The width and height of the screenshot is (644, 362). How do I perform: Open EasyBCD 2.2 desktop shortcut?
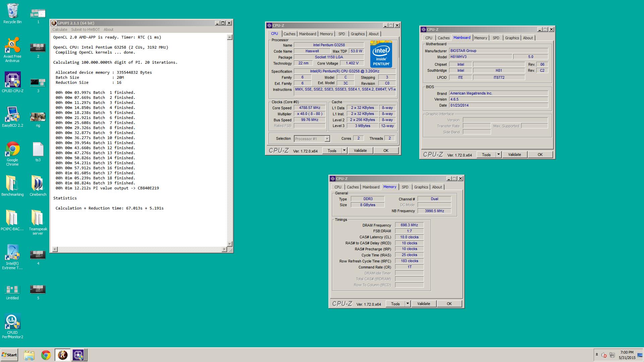[12, 117]
